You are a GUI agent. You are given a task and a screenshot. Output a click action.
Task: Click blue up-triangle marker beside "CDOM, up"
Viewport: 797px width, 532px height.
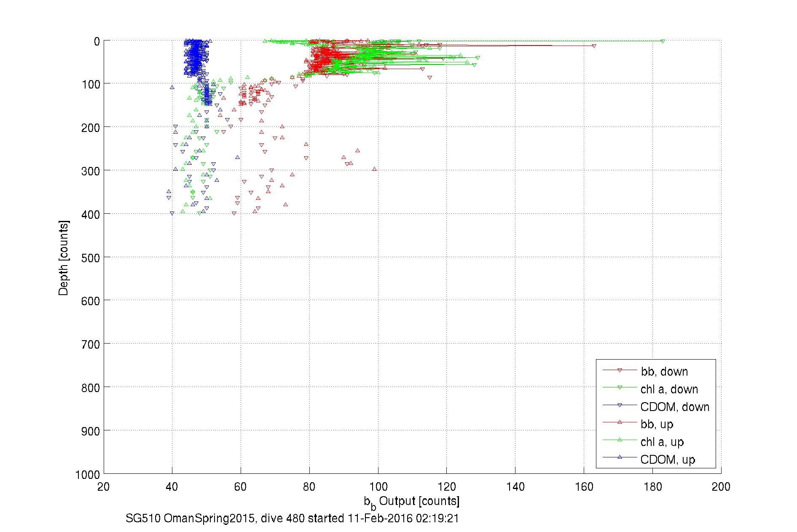(620, 457)
